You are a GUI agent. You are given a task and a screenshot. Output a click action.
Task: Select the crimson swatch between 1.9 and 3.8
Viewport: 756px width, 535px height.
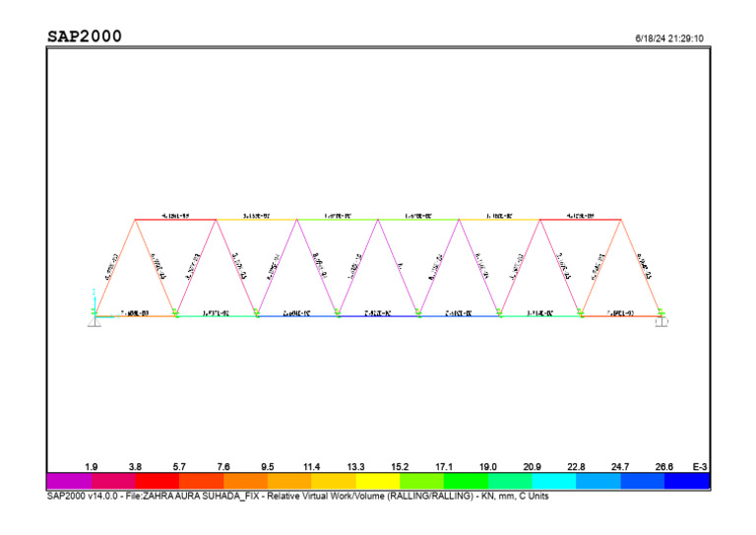pos(113,481)
